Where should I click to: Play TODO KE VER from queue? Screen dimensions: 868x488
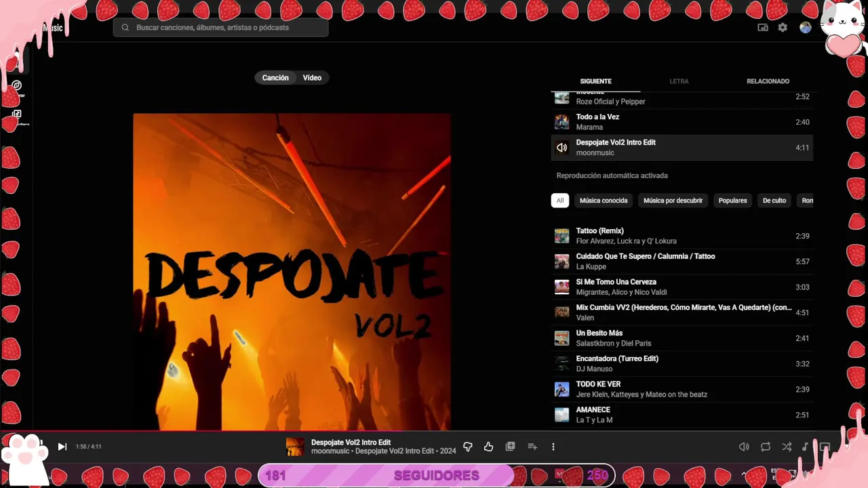[682, 389]
